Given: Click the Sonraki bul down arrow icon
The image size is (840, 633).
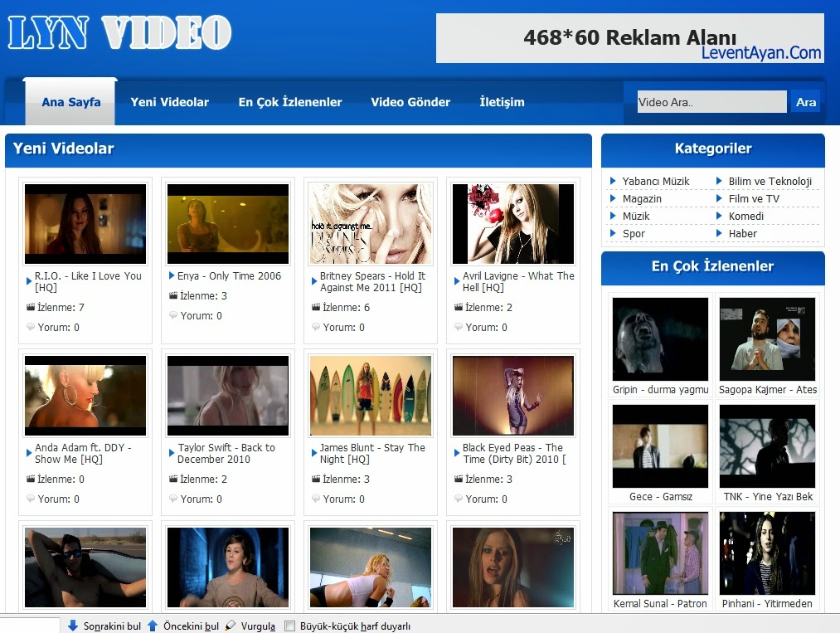Looking at the screenshot, I should point(73,626).
